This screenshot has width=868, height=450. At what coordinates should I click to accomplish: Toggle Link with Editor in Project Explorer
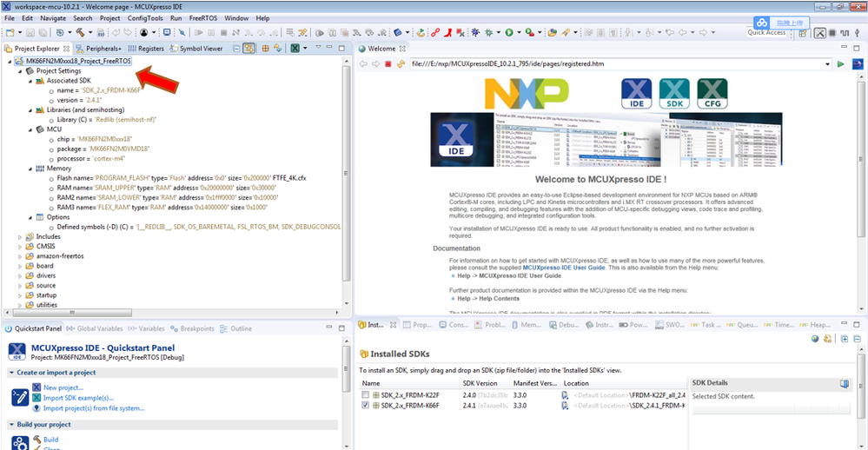point(249,49)
